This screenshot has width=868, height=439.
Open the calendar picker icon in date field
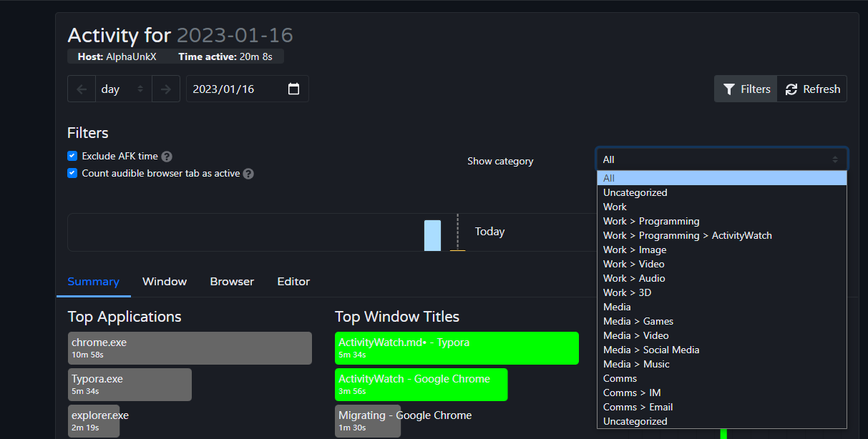click(x=293, y=89)
